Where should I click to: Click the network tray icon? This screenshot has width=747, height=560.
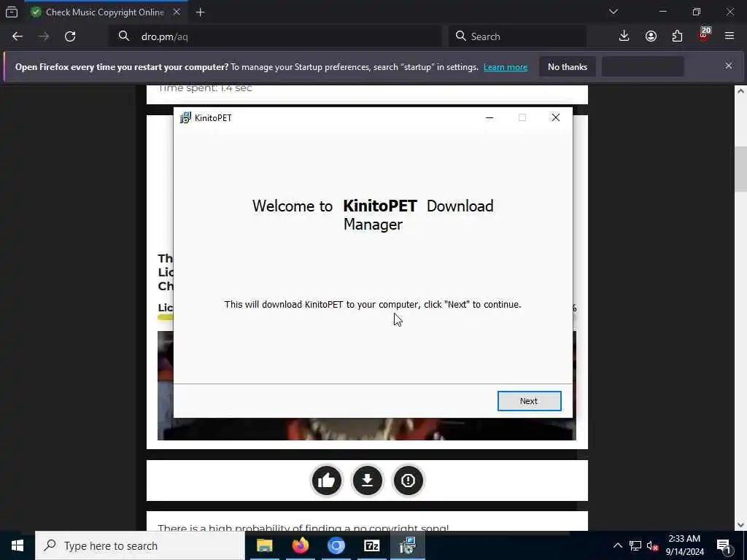pos(635,545)
